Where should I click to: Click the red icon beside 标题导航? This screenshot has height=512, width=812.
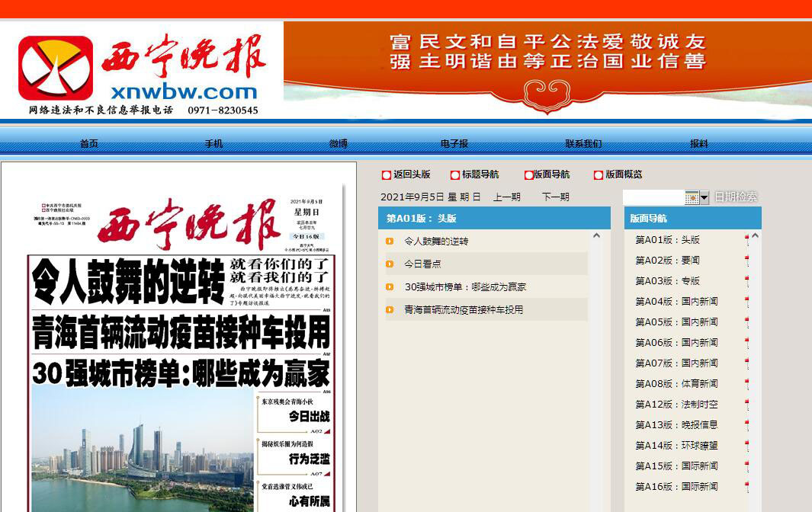click(x=455, y=175)
